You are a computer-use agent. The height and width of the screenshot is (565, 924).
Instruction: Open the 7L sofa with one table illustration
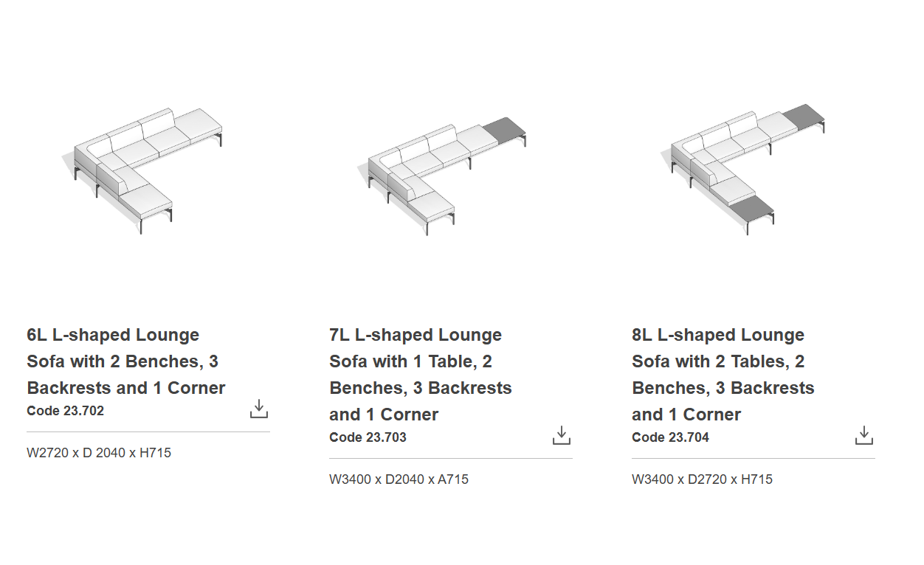(445, 172)
